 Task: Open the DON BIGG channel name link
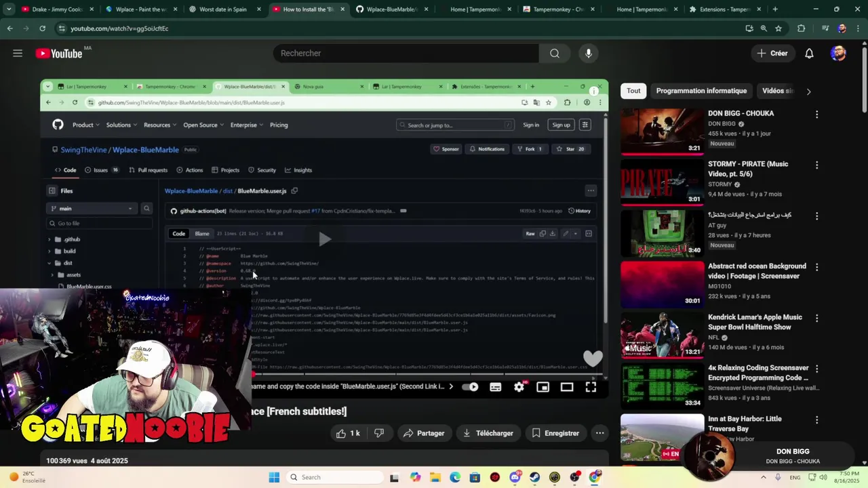(722, 124)
